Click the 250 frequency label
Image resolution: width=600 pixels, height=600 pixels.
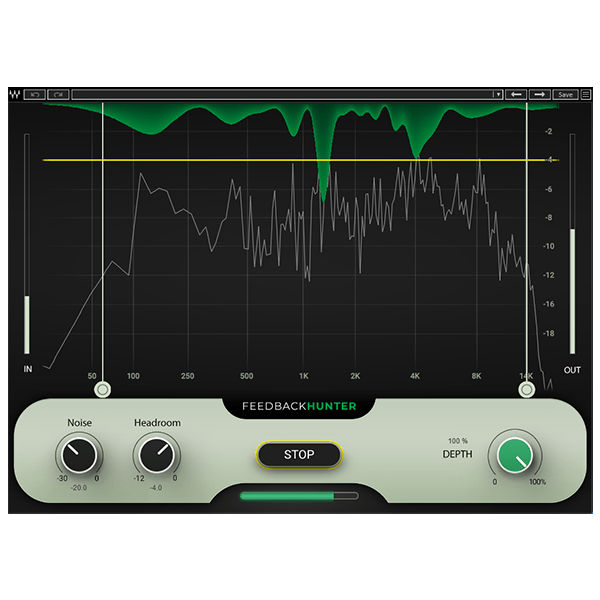tap(188, 376)
